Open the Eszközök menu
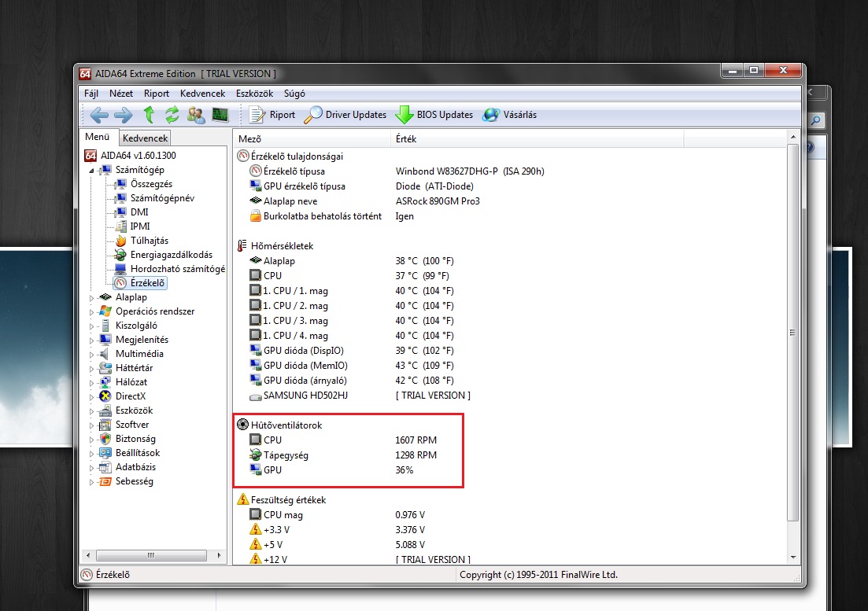 [x=255, y=94]
